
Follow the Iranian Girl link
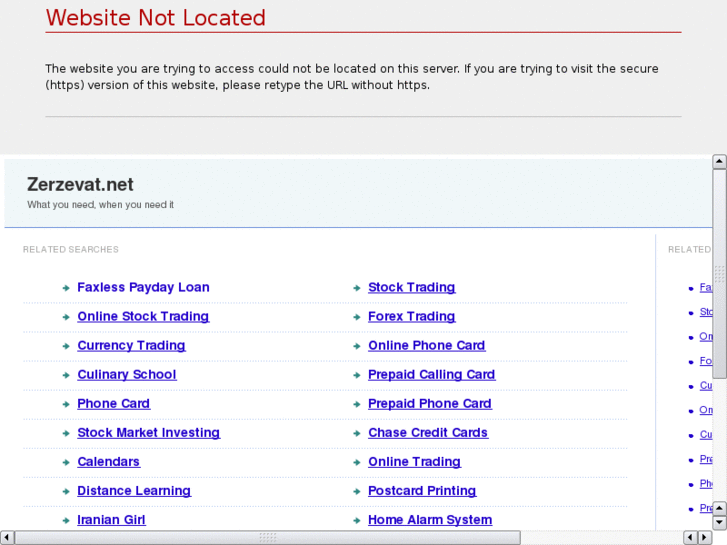[x=111, y=520]
